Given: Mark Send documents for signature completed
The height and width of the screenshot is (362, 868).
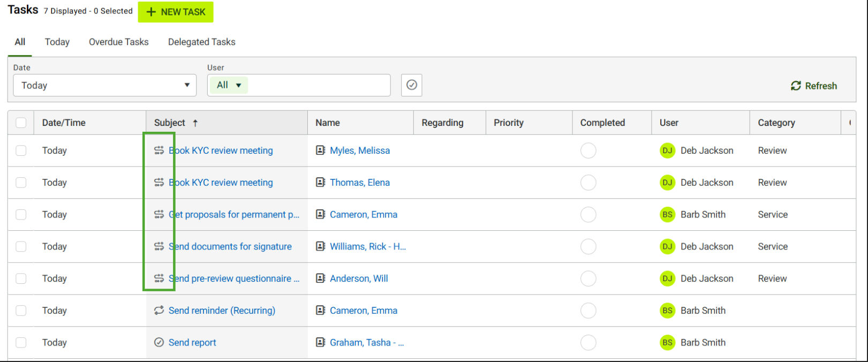Looking at the screenshot, I should [588, 246].
